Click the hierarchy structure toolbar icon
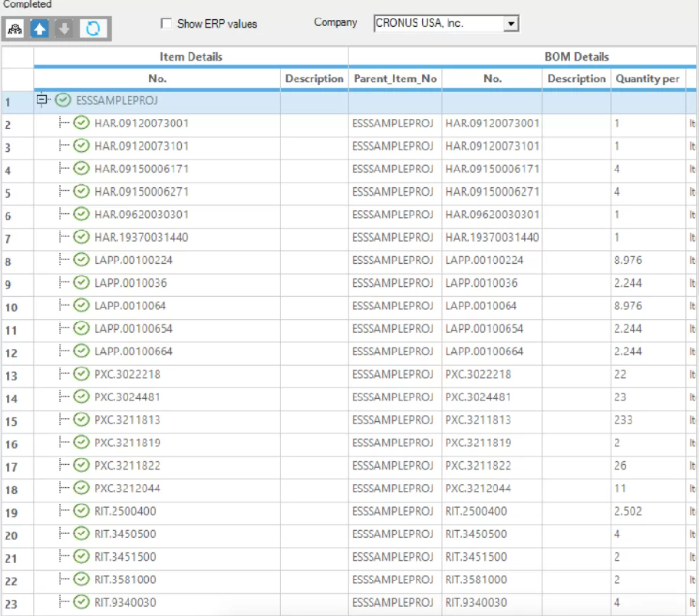 [x=15, y=28]
